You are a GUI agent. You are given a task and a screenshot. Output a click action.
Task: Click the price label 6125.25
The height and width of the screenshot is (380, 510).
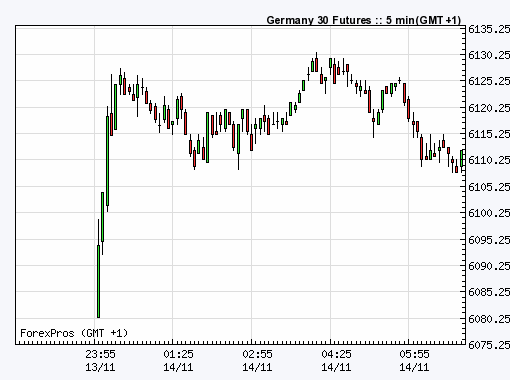point(489,81)
